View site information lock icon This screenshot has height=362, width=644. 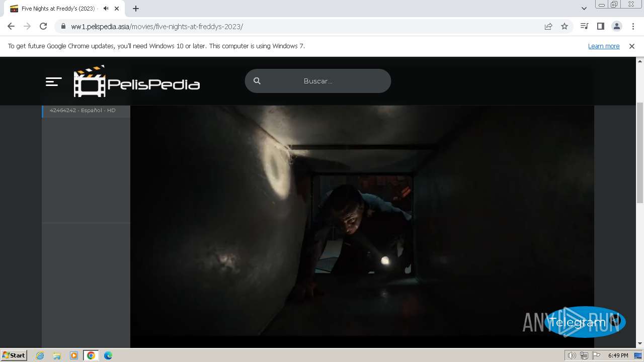click(63, 27)
